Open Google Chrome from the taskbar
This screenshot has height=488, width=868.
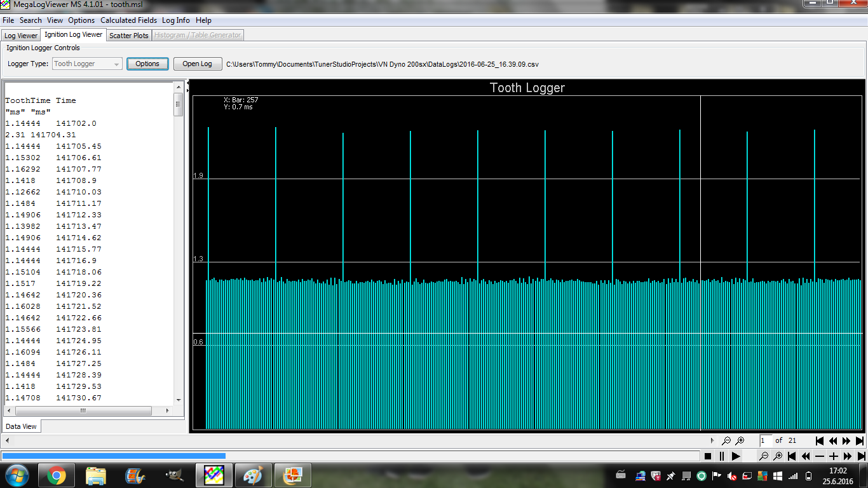pyautogui.click(x=56, y=475)
